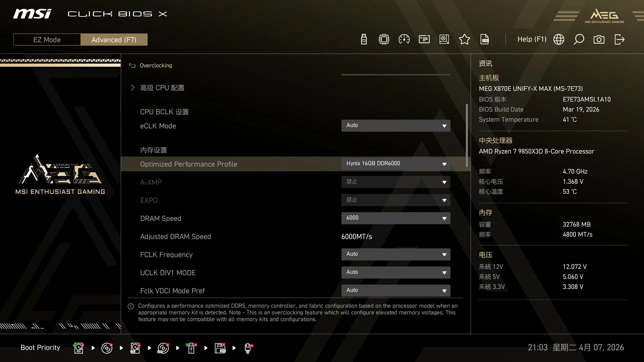Click the first Boot Priority device icon
644x362 pixels.
pyautogui.click(x=78, y=348)
